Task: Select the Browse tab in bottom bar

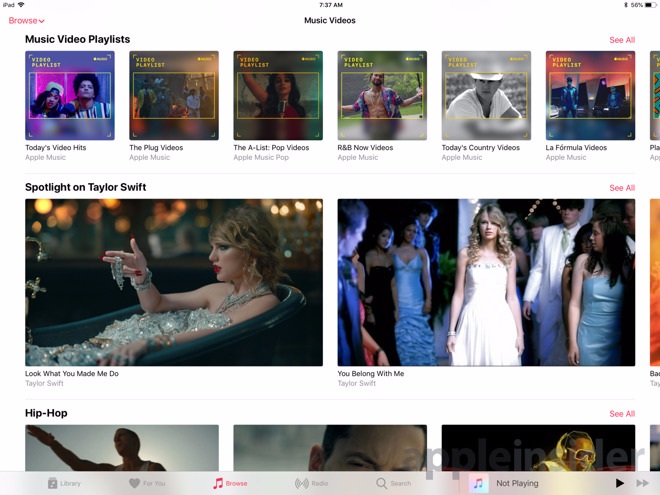Action: point(230,483)
